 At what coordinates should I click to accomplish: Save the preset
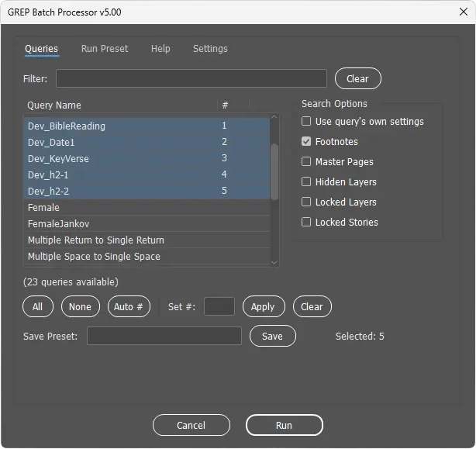coord(272,336)
